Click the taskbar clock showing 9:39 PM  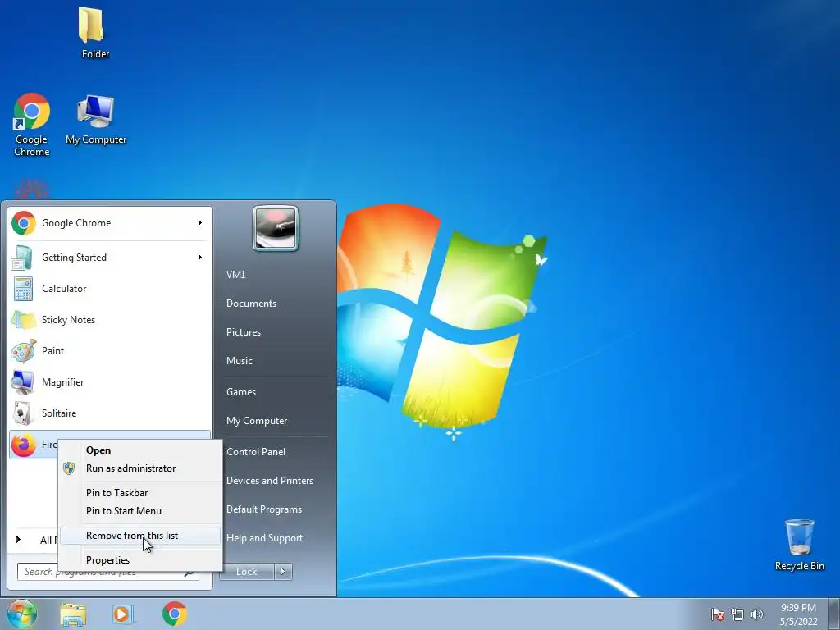(798, 614)
